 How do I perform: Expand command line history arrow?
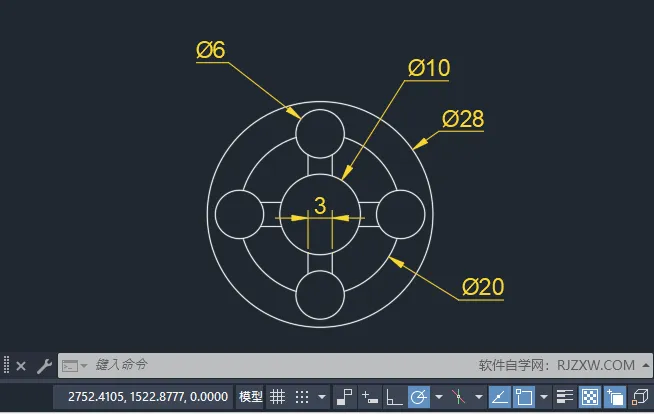coord(646,365)
